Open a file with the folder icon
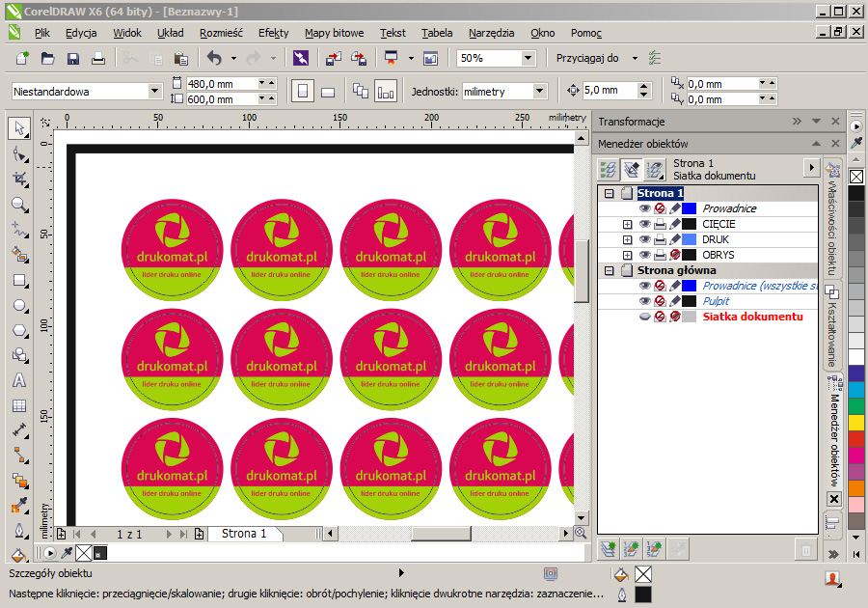The width and height of the screenshot is (868, 608). [x=47, y=58]
